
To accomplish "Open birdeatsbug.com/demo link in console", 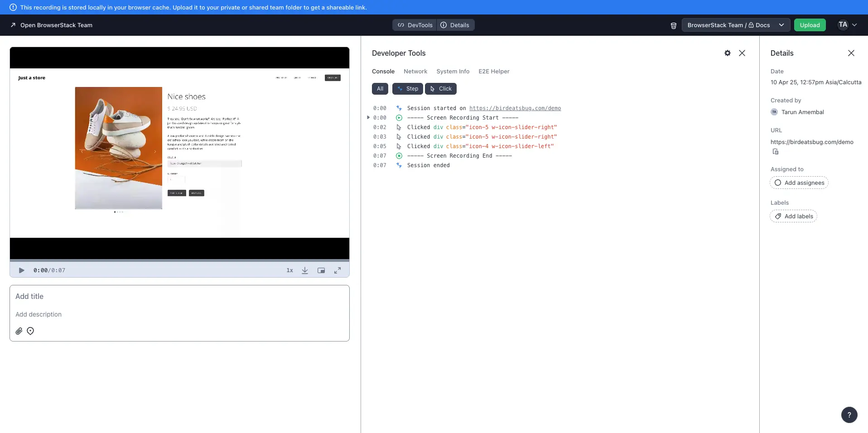I will [515, 108].
